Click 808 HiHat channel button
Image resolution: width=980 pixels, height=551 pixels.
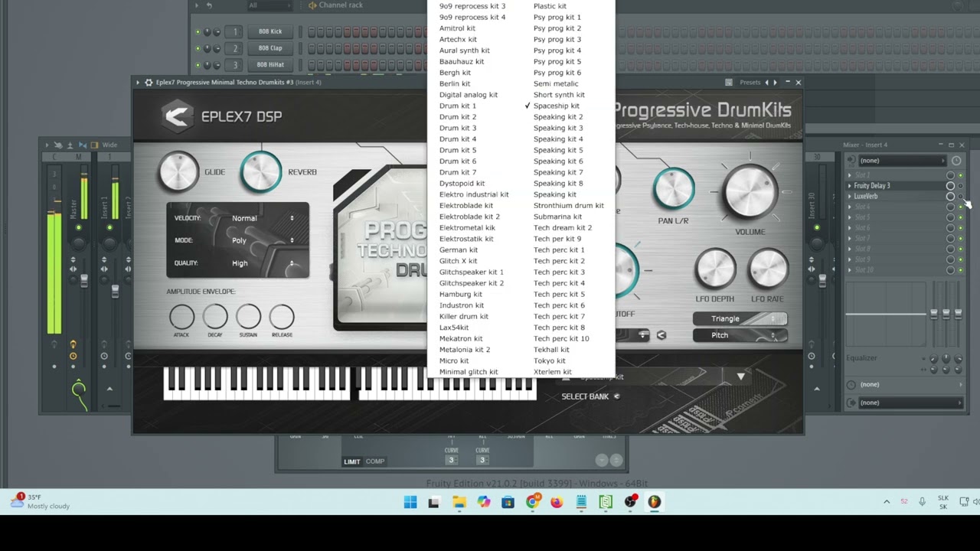pos(270,65)
